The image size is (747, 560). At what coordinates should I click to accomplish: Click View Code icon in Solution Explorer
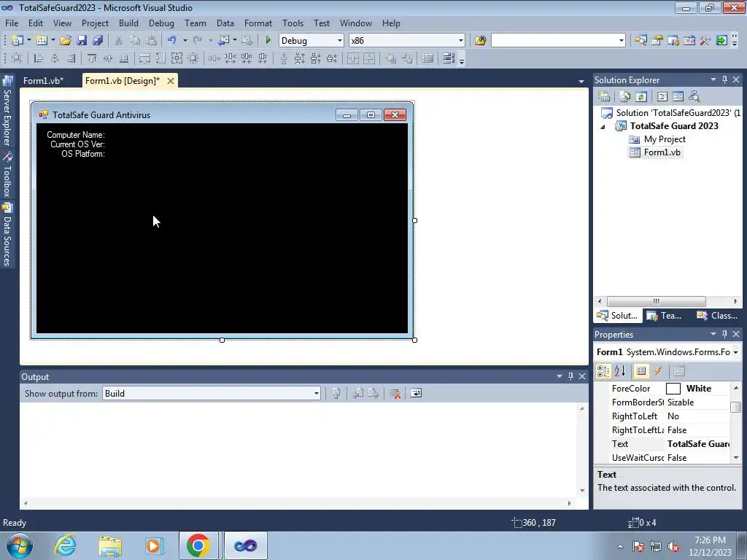coord(662,97)
